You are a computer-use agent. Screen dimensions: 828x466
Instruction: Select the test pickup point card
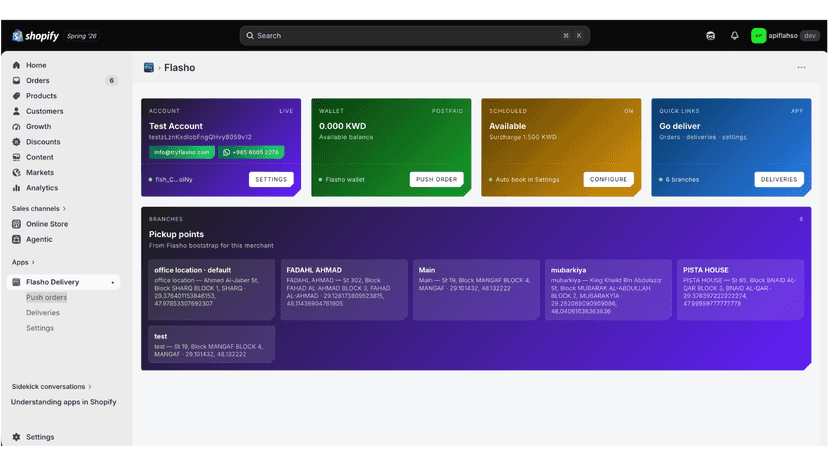211,344
